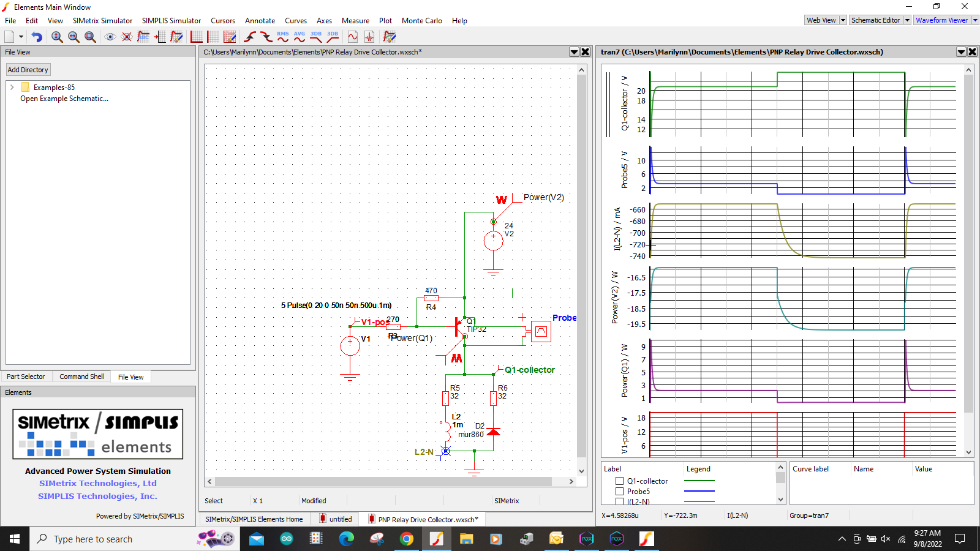The image size is (980, 551).
Task: Click the AVG measurement icon
Action: coord(300,37)
